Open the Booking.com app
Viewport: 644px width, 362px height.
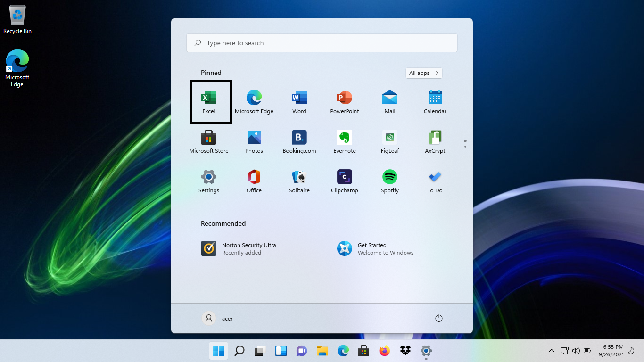pos(299,142)
